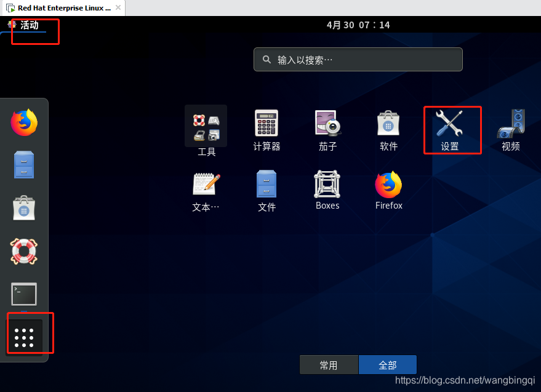Open the 工具 utilities folder
The width and height of the screenshot is (541, 392).
[x=206, y=132]
